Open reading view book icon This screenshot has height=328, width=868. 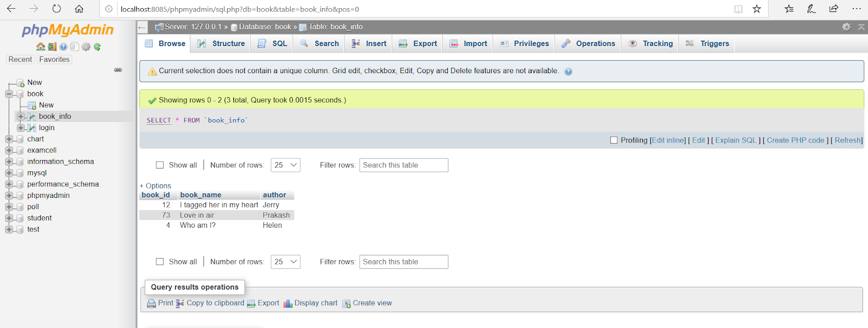(x=738, y=9)
